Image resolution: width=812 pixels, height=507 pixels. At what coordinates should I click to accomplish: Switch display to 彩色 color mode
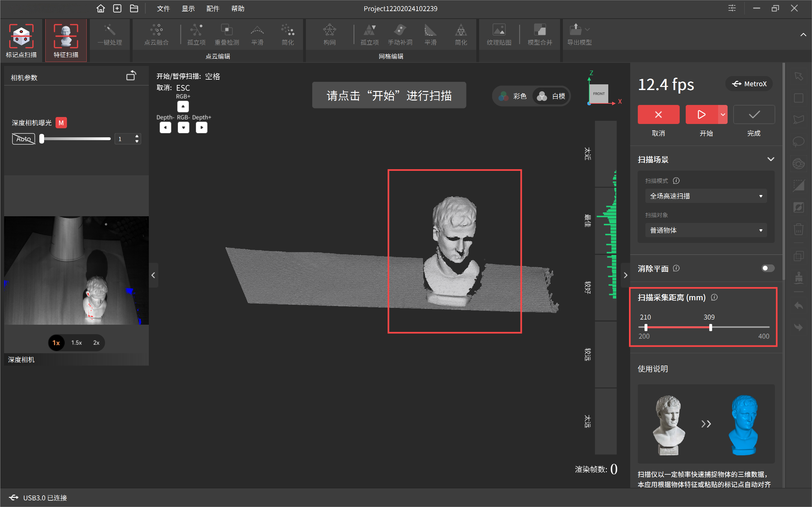pyautogui.click(x=513, y=96)
